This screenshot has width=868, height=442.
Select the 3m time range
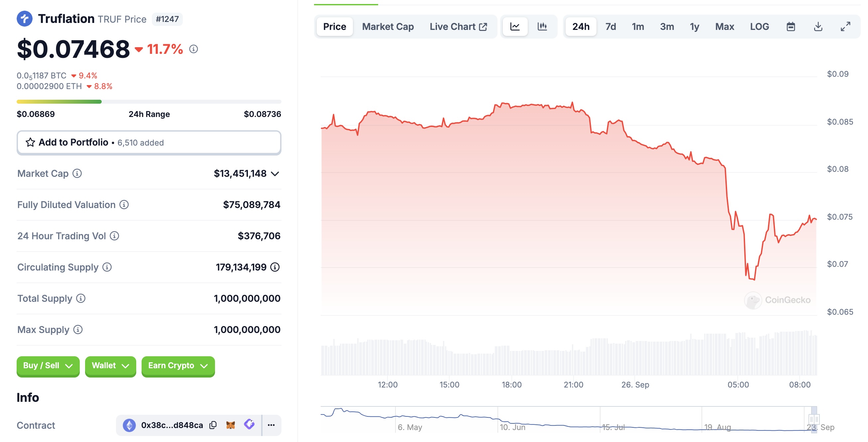[667, 27]
